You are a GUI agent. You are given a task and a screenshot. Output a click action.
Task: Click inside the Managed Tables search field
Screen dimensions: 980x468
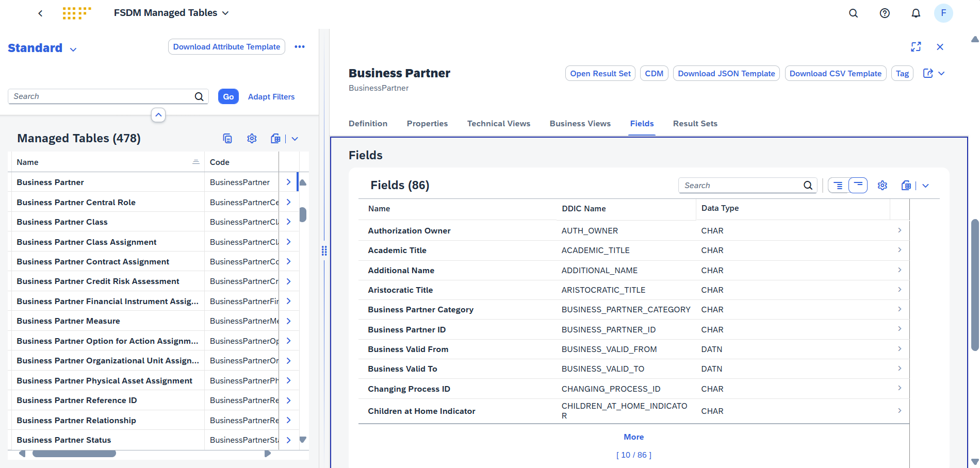[98, 96]
